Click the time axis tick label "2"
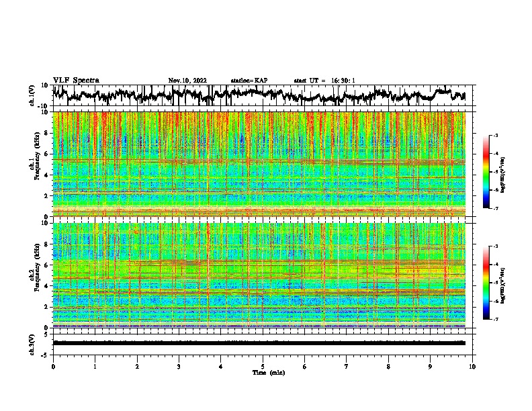This screenshot has height=411, width=532. (x=137, y=367)
